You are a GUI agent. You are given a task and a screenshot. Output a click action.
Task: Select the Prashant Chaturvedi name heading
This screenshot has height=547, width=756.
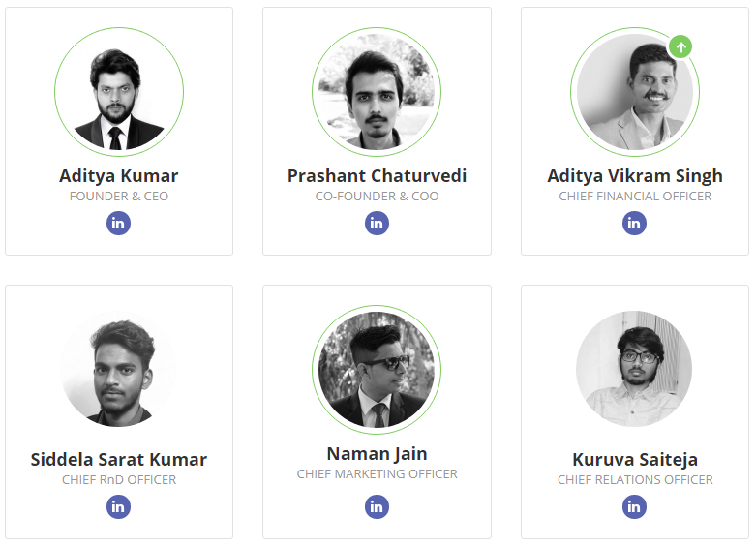point(378,176)
